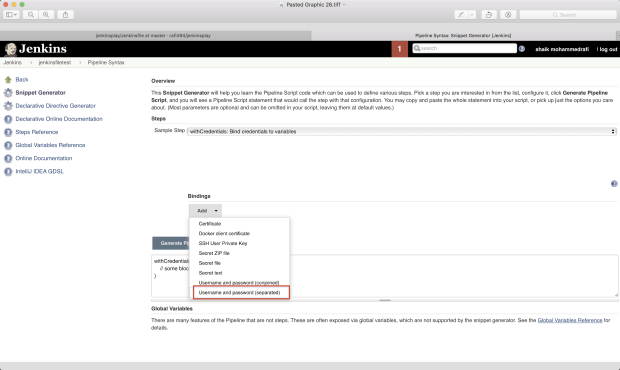Click the log out link
Viewport: 620px width, 370px height.
608,49
